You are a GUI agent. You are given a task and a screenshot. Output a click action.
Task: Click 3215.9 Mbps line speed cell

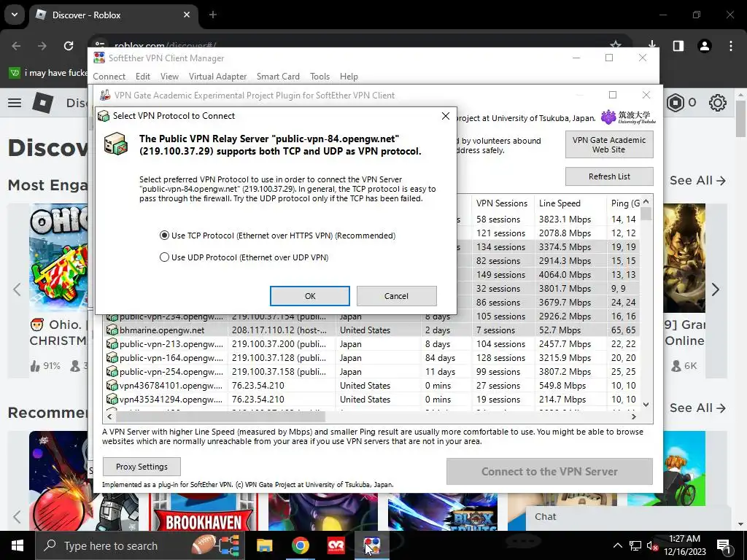coord(565,357)
